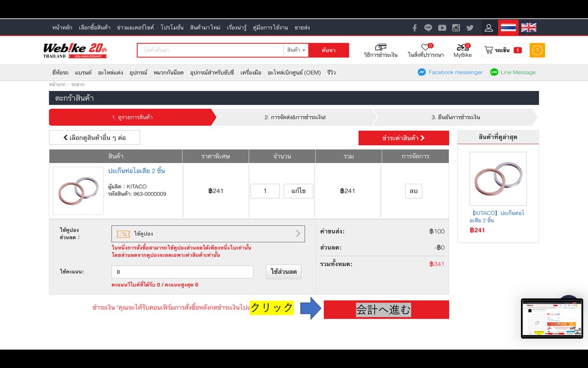Switch language with the UK flag
This screenshot has width=588, height=368.
click(x=529, y=27)
